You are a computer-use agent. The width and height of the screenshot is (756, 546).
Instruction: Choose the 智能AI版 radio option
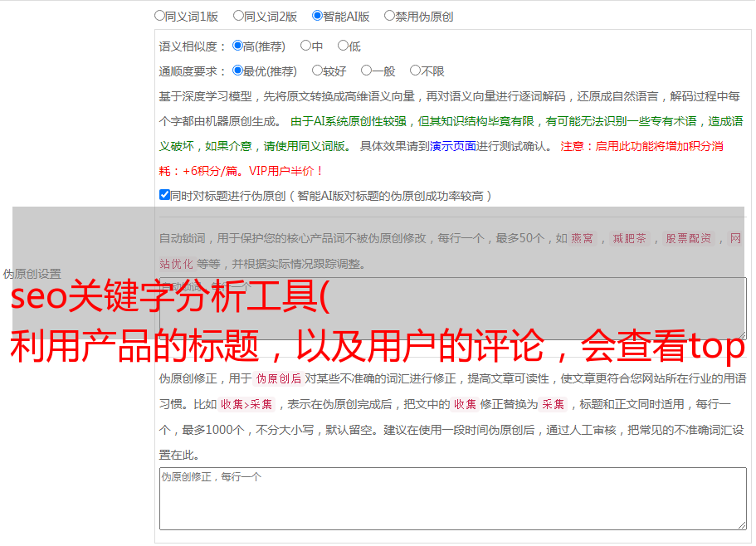(317, 16)
